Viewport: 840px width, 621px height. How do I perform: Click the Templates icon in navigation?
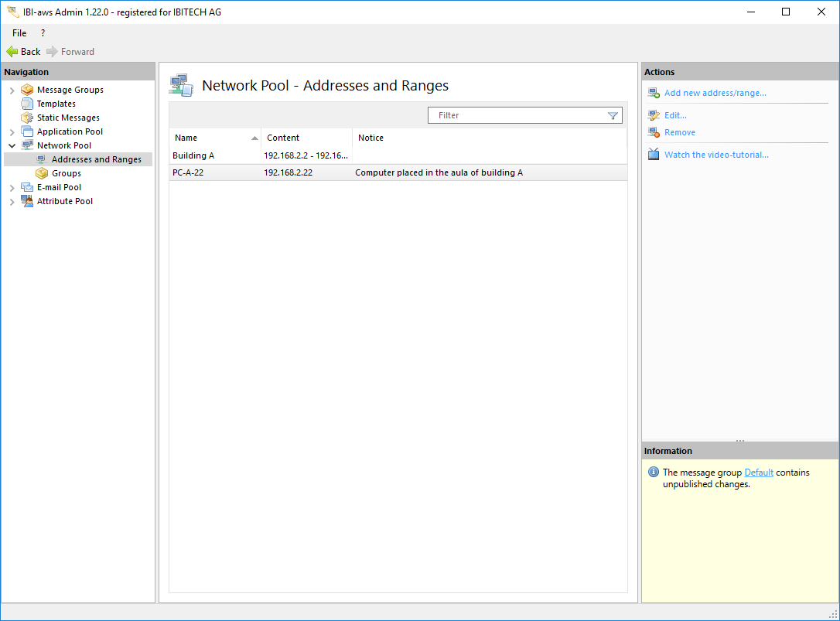[x=28, y=104]
